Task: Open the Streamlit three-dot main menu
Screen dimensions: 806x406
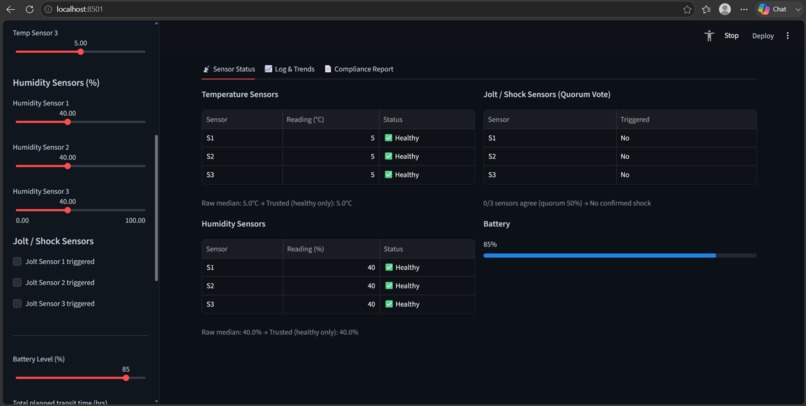Action: [x=787, y=35]
